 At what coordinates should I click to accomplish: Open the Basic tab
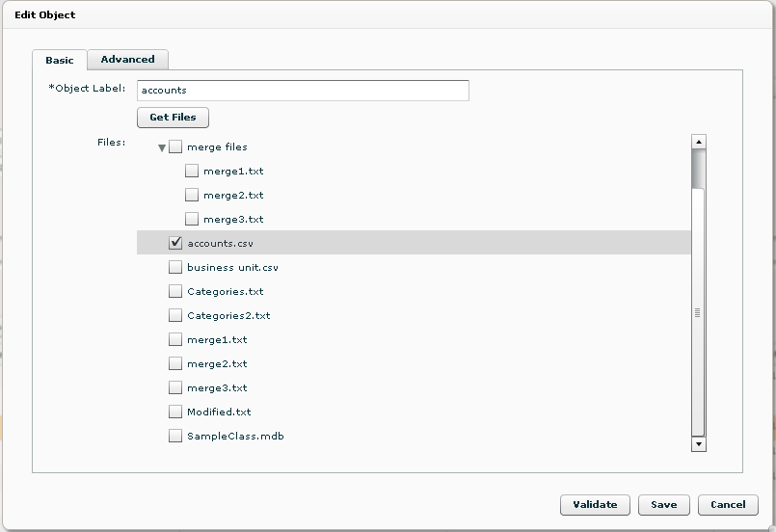tap(60, 60)
